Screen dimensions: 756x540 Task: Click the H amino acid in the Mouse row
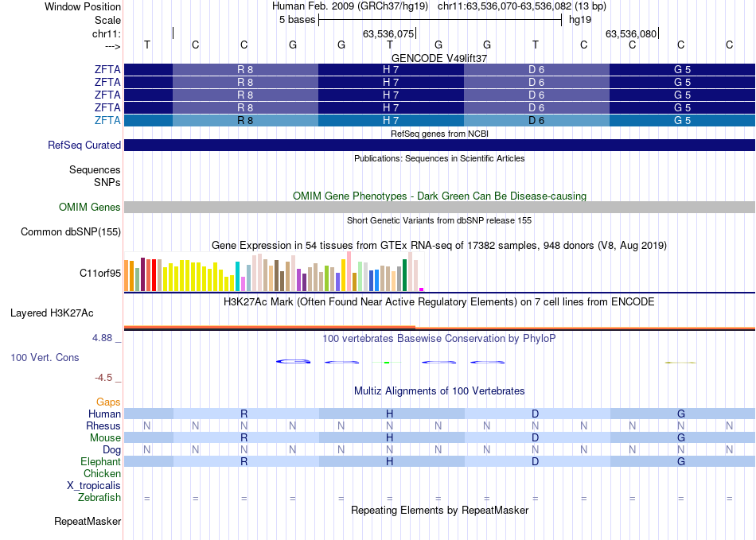[390, 437]
